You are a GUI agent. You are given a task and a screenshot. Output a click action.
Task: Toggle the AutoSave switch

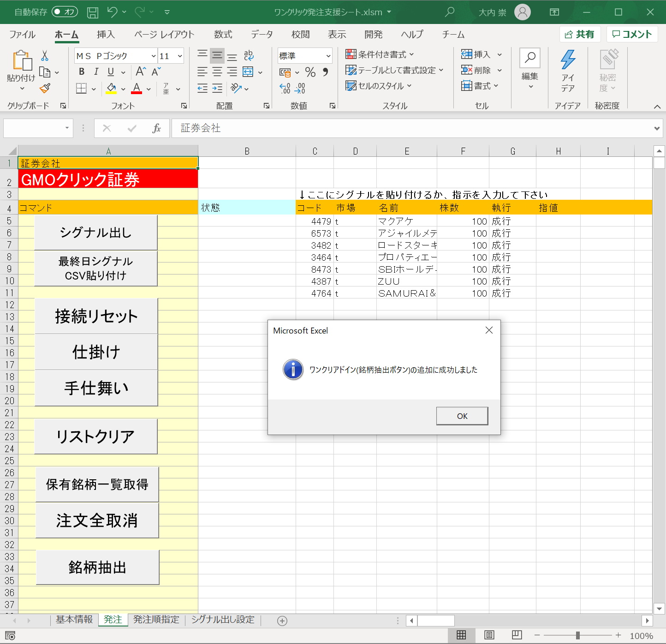[x=65, y=12]
